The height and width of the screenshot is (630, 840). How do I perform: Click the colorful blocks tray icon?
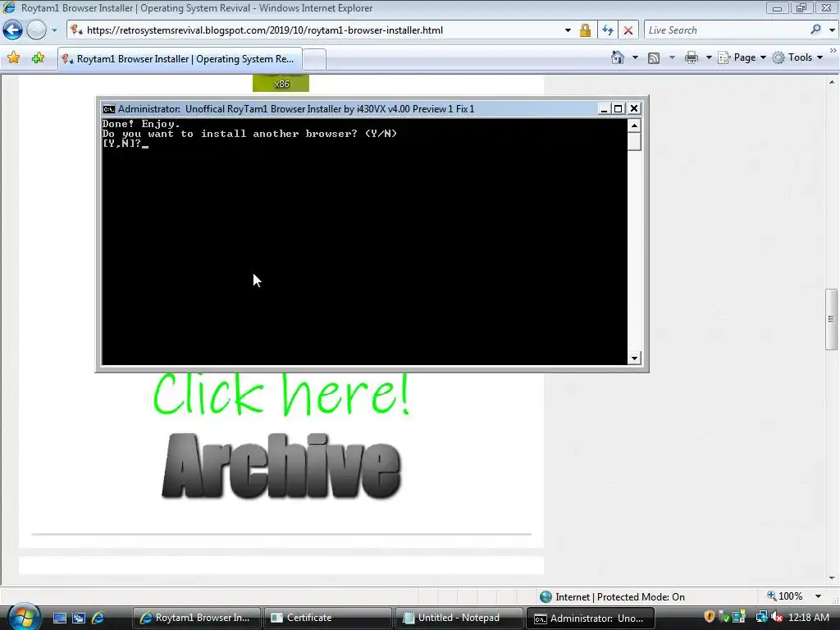[x=739, y=617]
